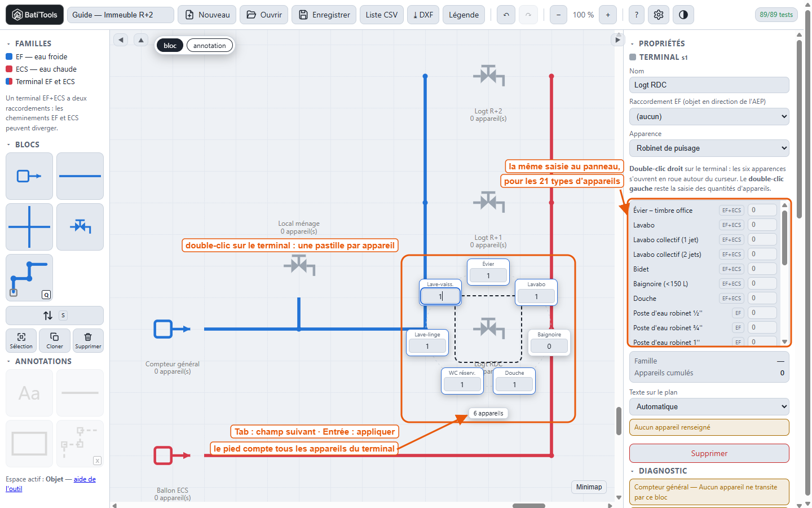Open the settings gear
The image size is (812, 508).
[x=659, y=15]
